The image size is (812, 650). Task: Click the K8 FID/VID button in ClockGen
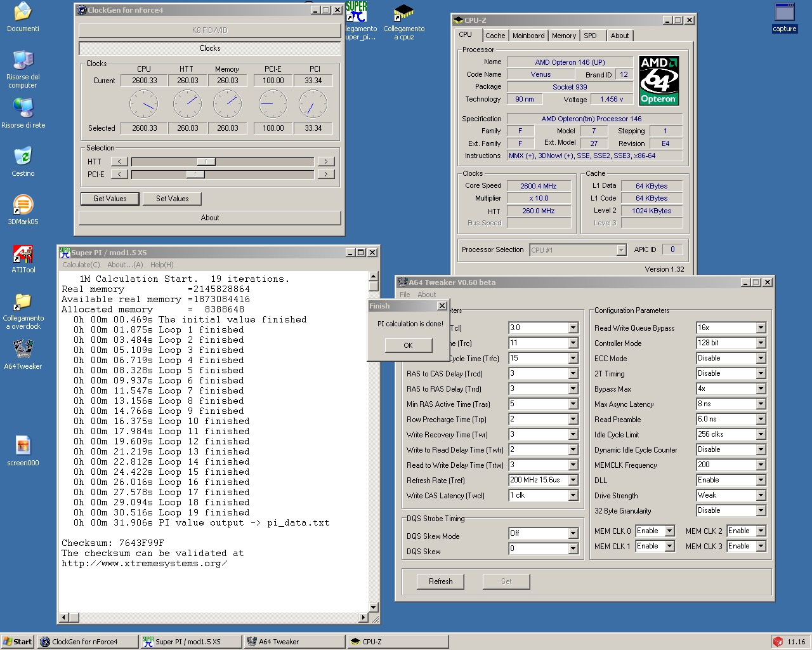point(210,30)
